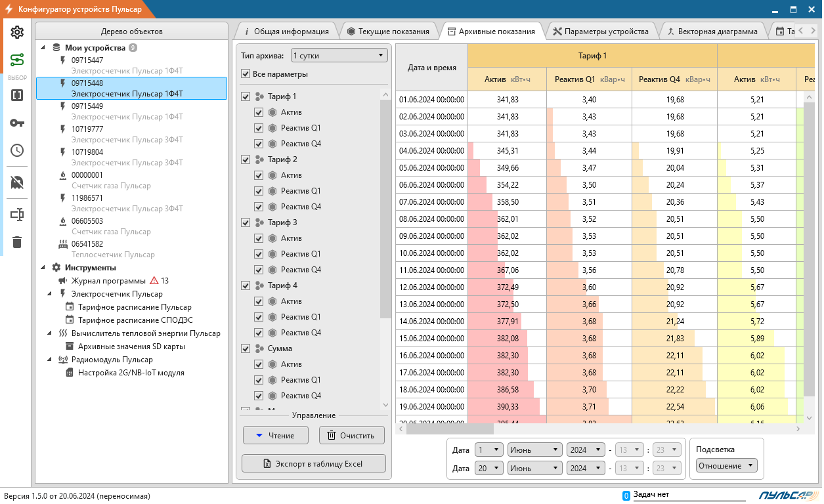
Task: Click the Пульсар logo in status bar
Action: pos(787,495)
